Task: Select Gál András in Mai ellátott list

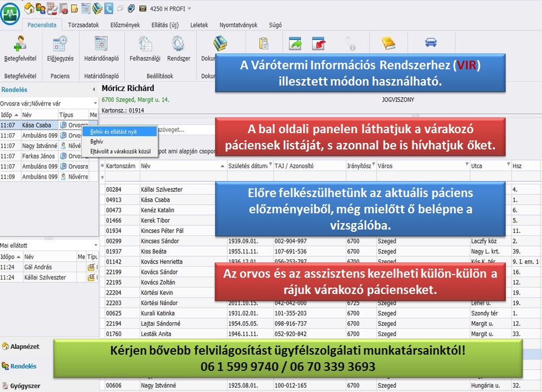Action: tap(37, 267)
